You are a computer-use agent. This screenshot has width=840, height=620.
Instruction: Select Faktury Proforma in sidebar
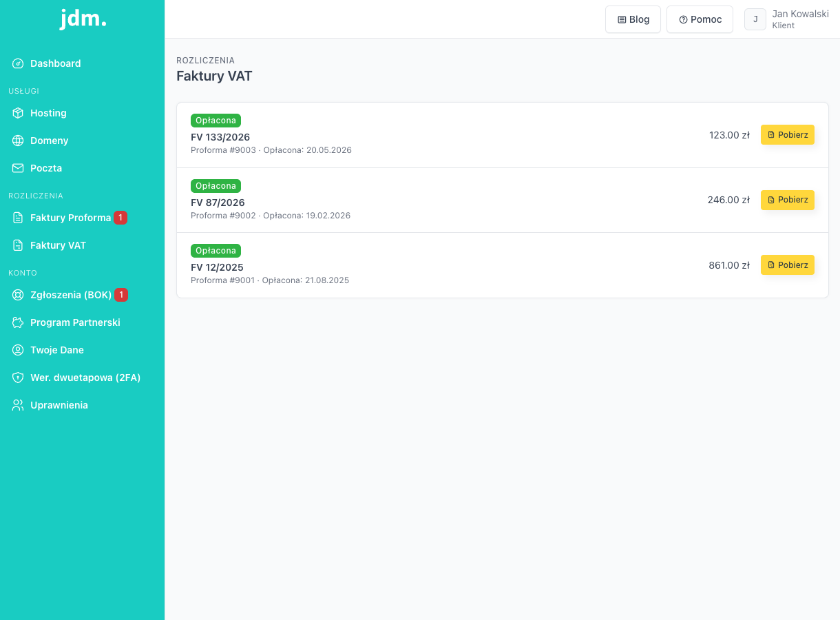pos(82,218)
